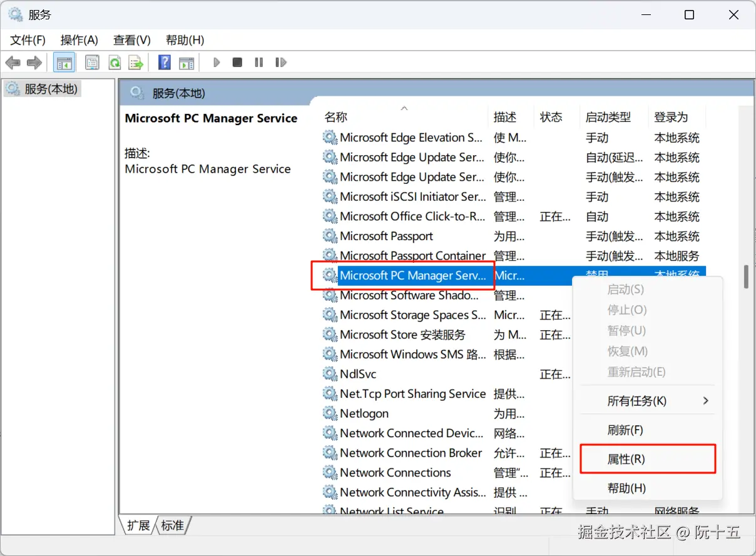
Task: Click the gear icon beside Microsoft Office Click-to-Run
Action: coord(330,216)
